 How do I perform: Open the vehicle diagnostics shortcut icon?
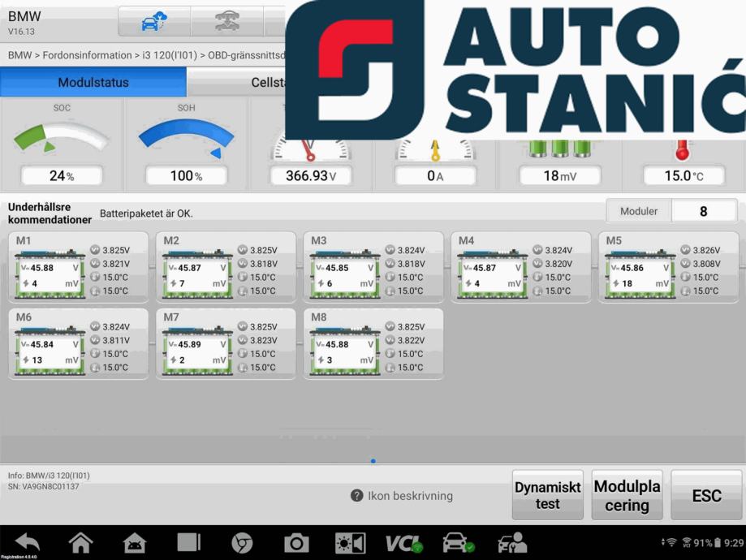(x=458, y=543)
